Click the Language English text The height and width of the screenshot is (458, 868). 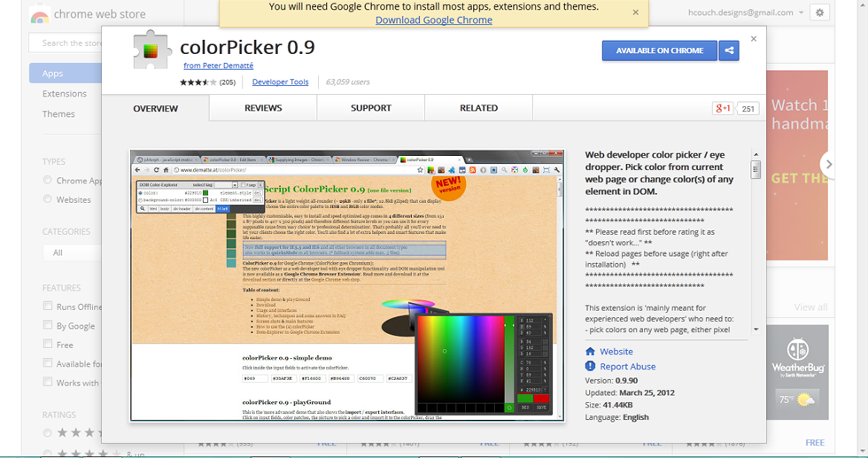point(616,417)
